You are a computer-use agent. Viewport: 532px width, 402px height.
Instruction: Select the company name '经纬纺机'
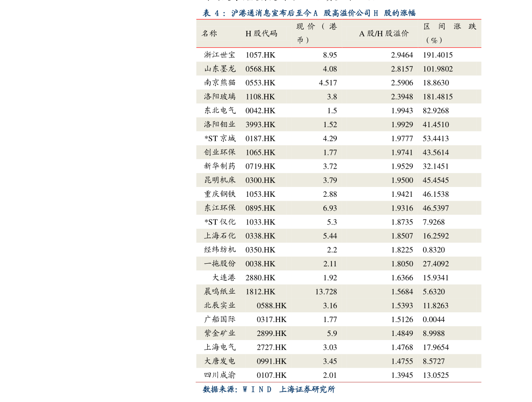[x=219, y=249]
